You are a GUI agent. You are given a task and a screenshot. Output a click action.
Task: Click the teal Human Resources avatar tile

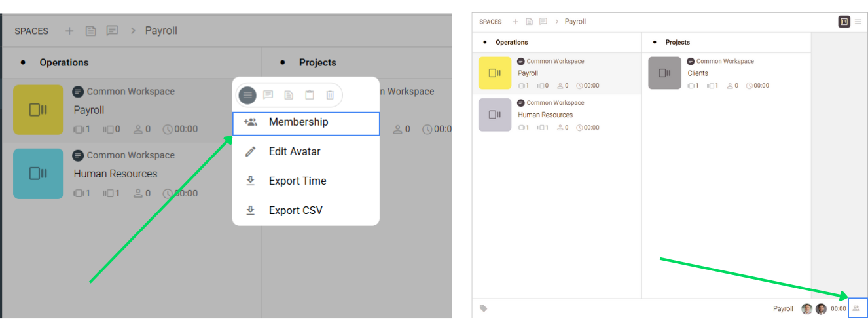[39, 174]
